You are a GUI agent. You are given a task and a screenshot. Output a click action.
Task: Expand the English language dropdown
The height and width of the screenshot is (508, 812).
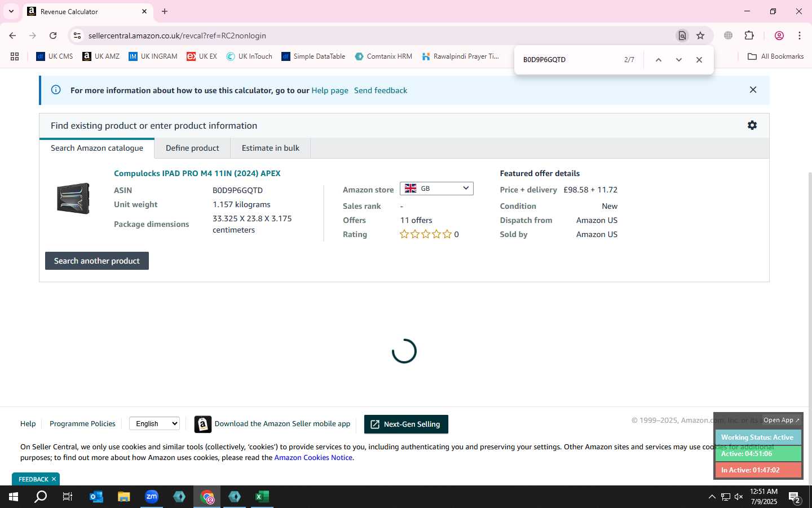155,424
